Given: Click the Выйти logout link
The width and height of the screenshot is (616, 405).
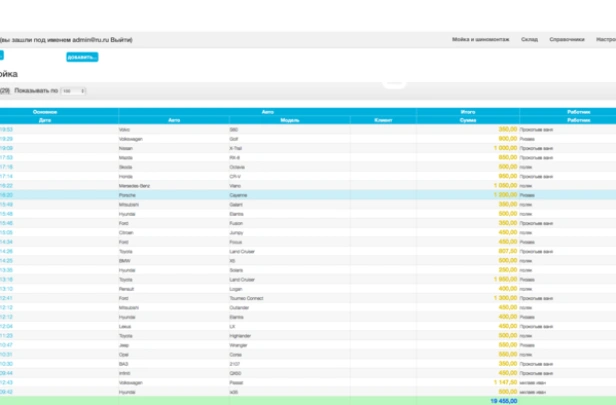Looking at the screenshot, I should pyautogui.click(x=122, y=40).
